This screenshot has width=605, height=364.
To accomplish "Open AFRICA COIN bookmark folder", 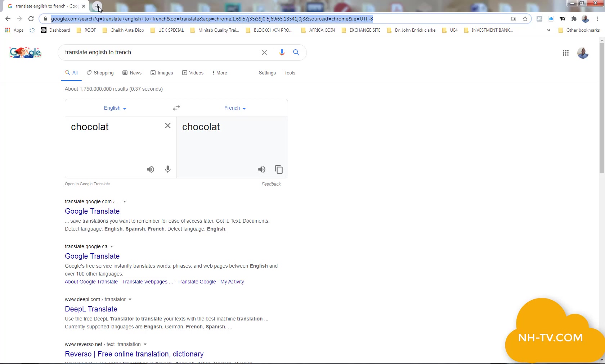I will [318, 30].
